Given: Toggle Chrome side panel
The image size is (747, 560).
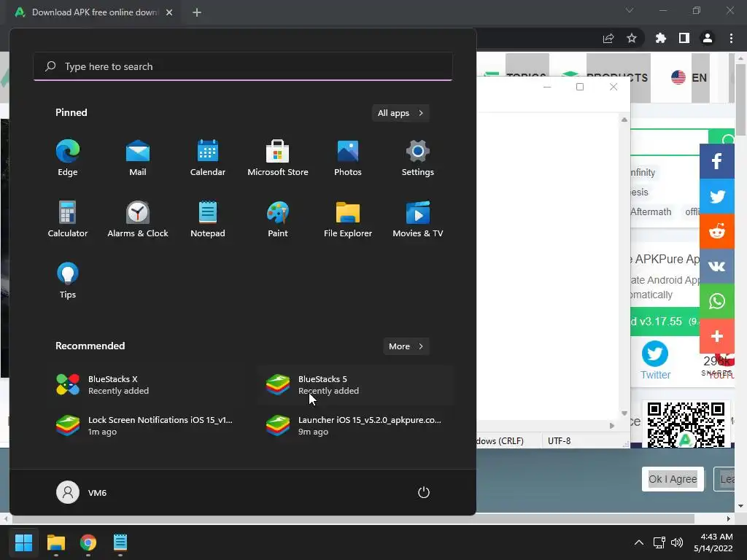Looking at the screenshot, I should click(x=684, y=38).
